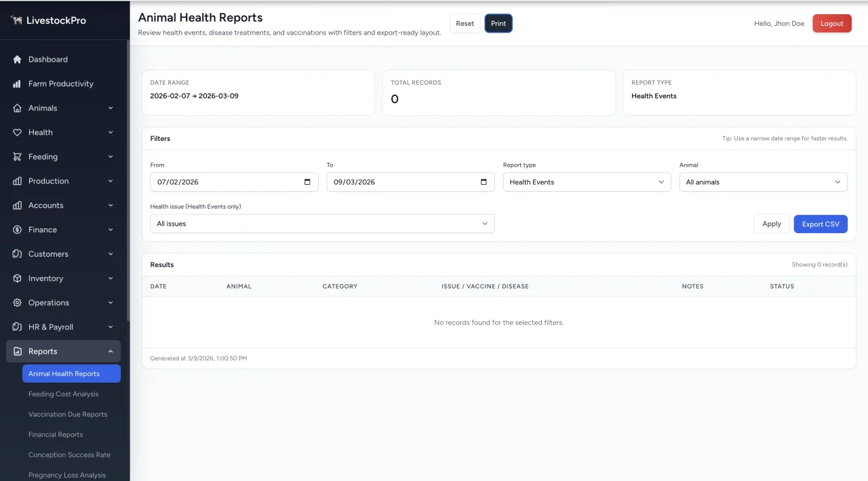868x481 pixels.
Task: Open the Health issue dropdown
Action: coord(322,224)
